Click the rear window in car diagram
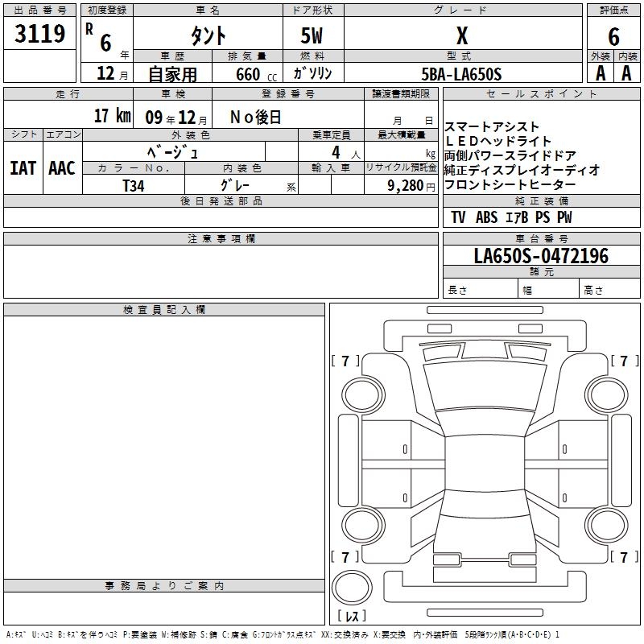 click(485, 502)
